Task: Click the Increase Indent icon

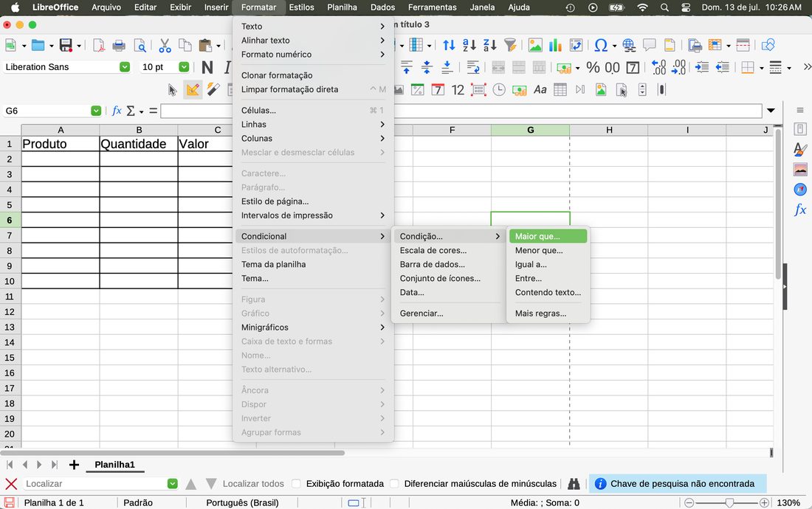Action: (x=702, y=67)
